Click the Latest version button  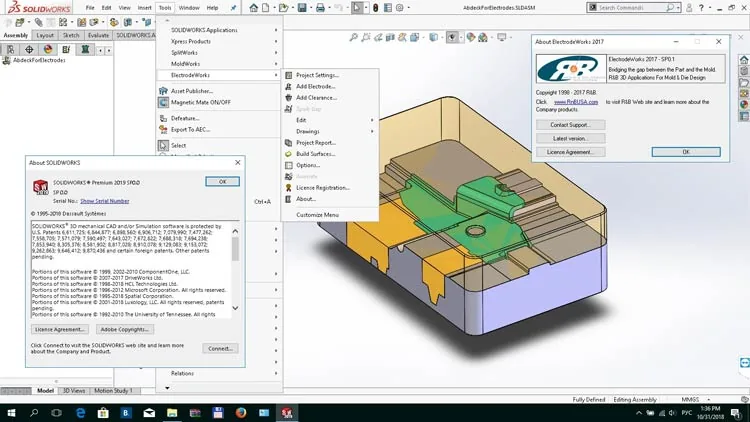click(570, 138)
